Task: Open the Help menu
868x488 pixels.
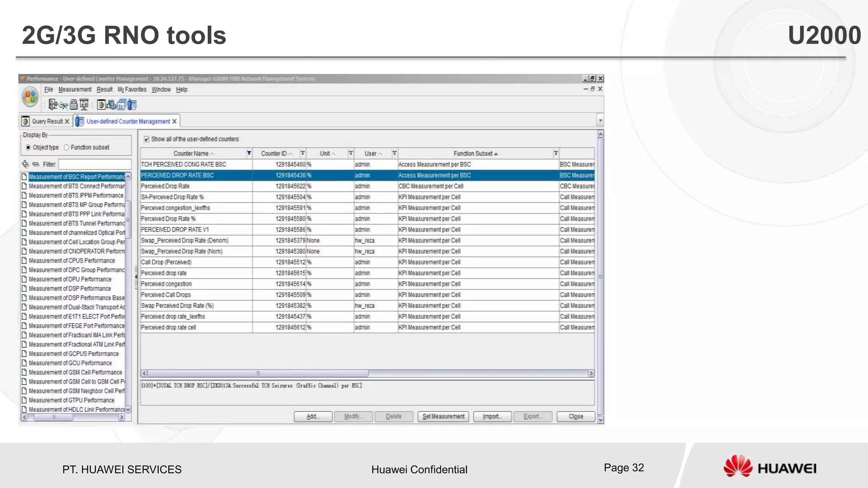Action: pyautogui.click(x=182, y=89)
